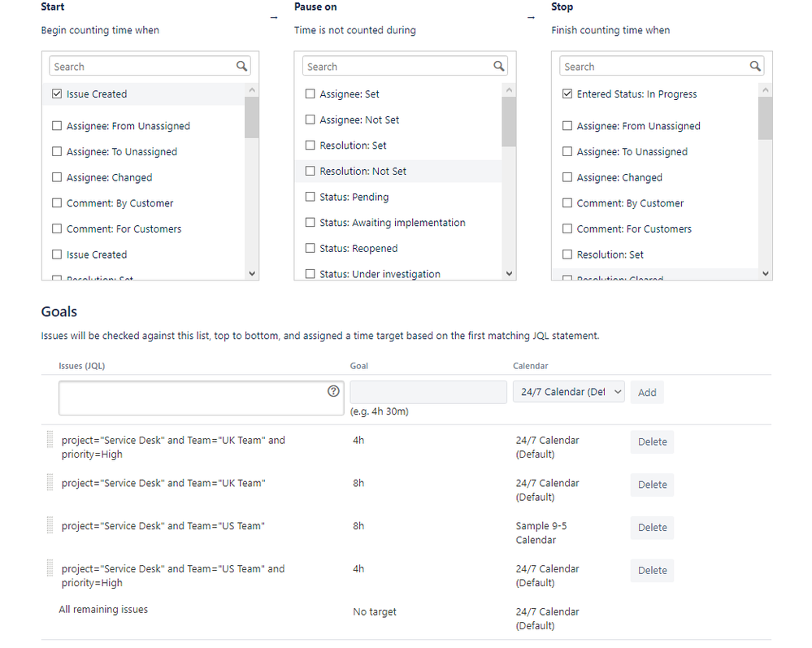Delete the UK Team 8h goal
812x648 pixels.
pos(652,485)
